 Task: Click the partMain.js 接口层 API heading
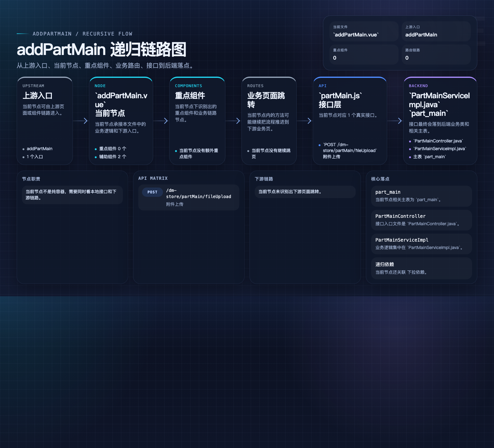340,100
